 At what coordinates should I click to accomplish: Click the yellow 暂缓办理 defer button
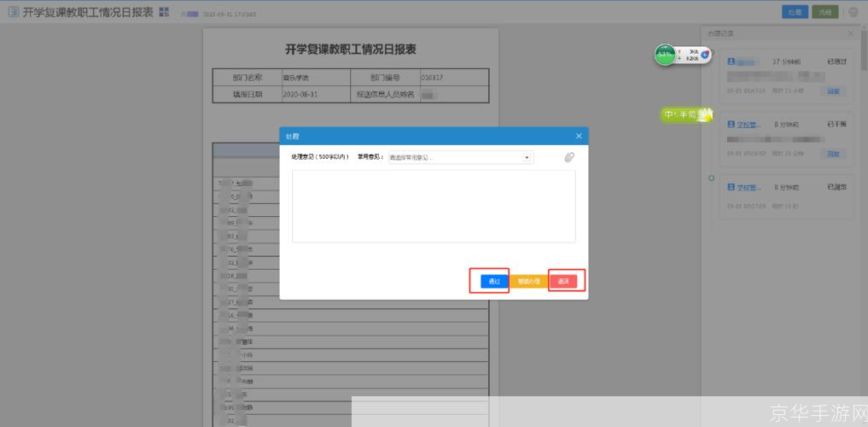coord(528,281)
